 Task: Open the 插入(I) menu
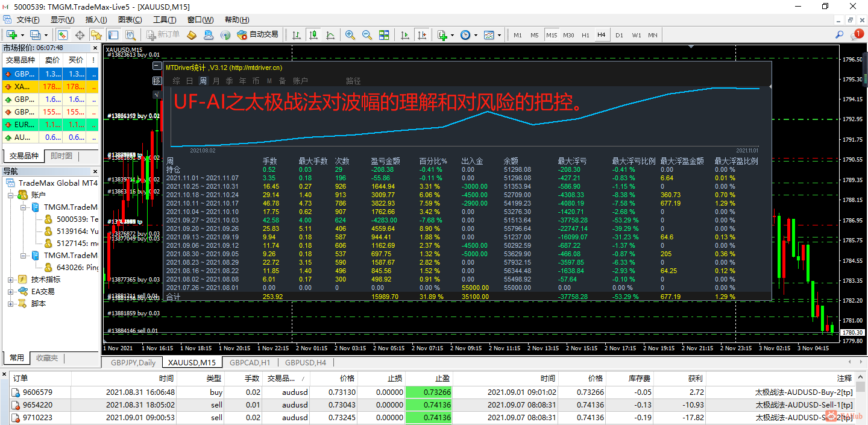pyautogui.click(x=96, y=20)
